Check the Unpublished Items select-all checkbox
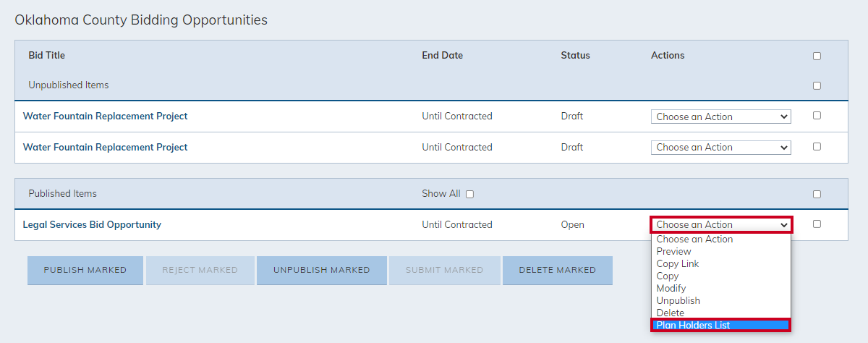Viewport: 868px width, 343px height. click(x=817, y=85)
